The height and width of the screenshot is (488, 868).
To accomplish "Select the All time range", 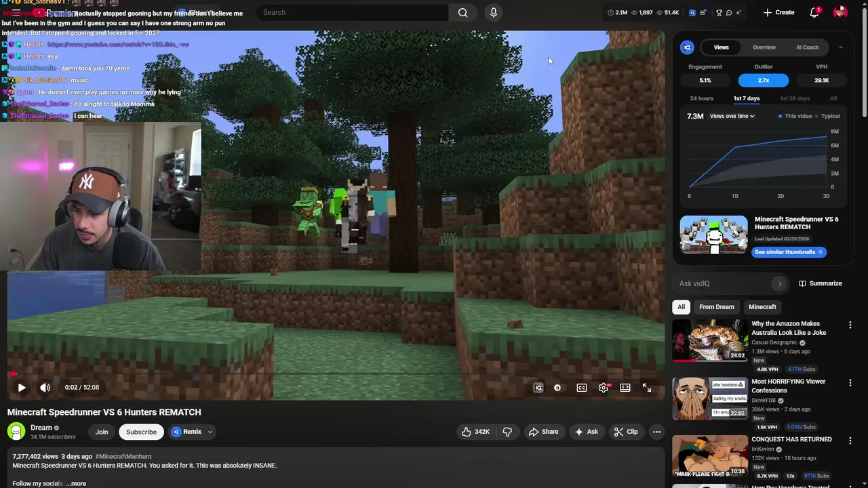I will click(x=833, y=99).
